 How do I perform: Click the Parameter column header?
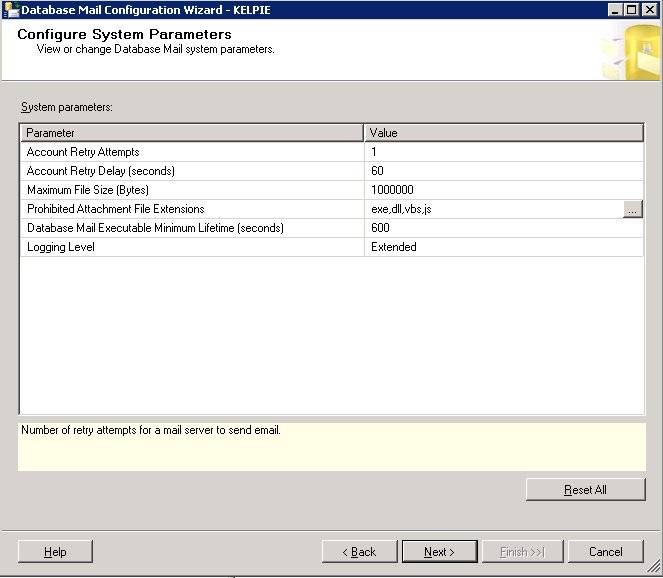[x=192, y=133]
